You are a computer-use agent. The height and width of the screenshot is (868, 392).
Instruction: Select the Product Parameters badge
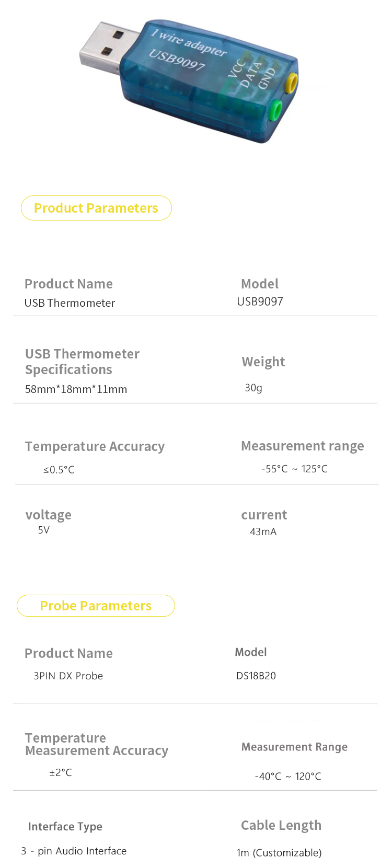96,208
